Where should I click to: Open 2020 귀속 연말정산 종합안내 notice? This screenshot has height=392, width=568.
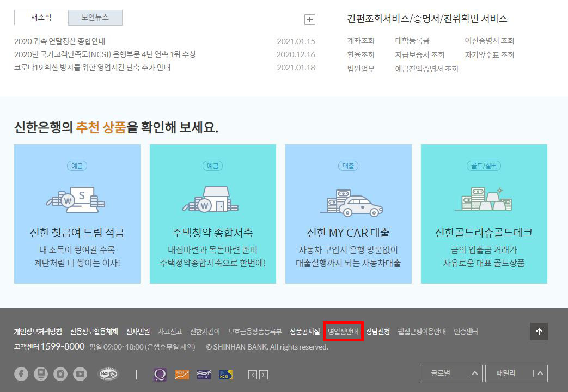pyautogui.click(x=59, y=41)
